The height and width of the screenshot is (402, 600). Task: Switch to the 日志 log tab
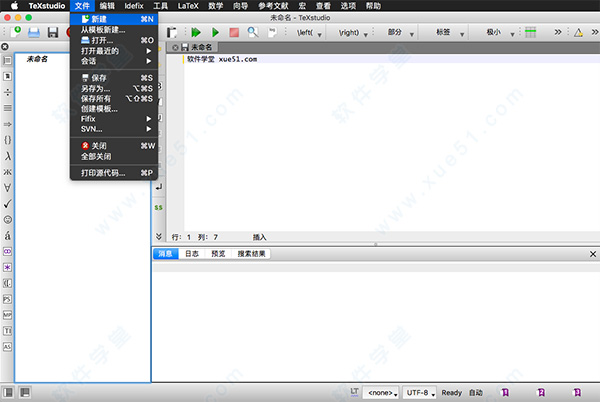(192, 254)
